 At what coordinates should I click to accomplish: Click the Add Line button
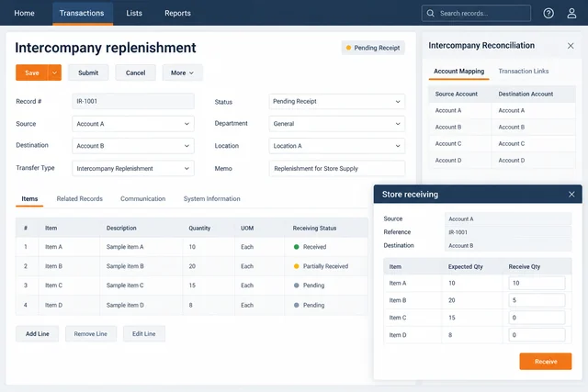click(x=37, y=333)
